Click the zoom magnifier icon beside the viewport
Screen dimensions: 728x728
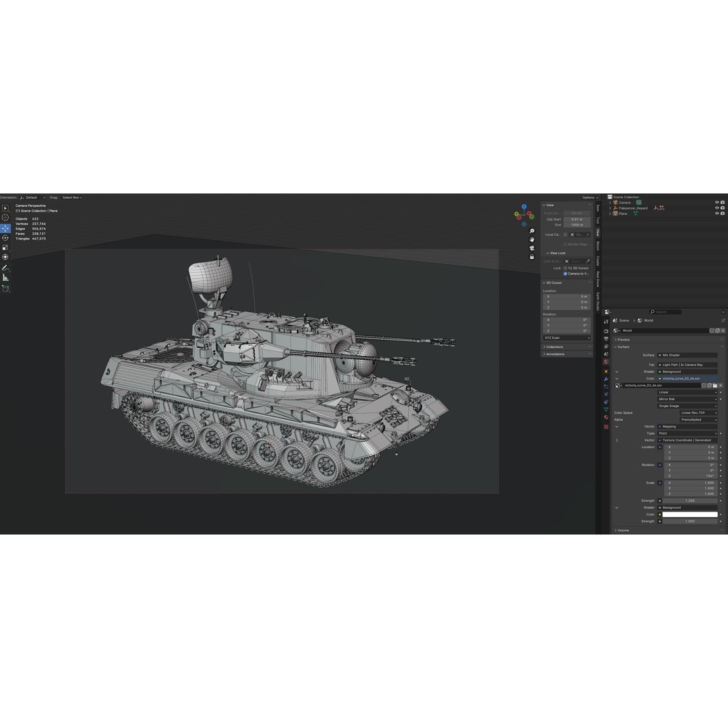click(532, 231)
